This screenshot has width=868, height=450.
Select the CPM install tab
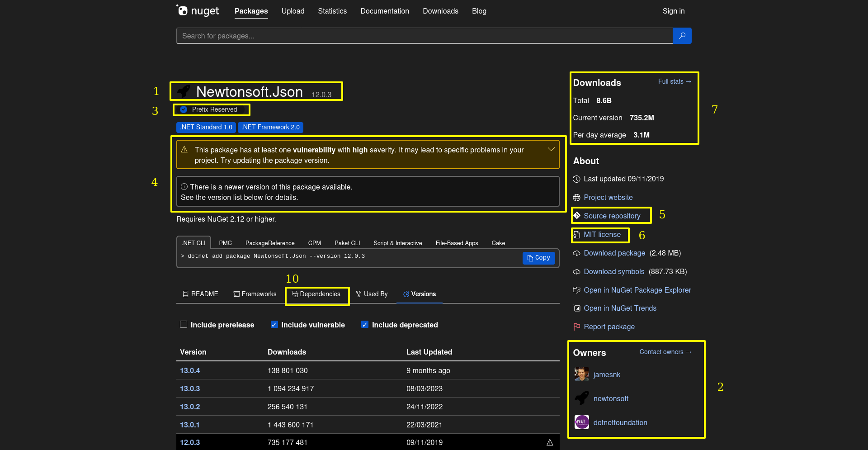[315, 243]
